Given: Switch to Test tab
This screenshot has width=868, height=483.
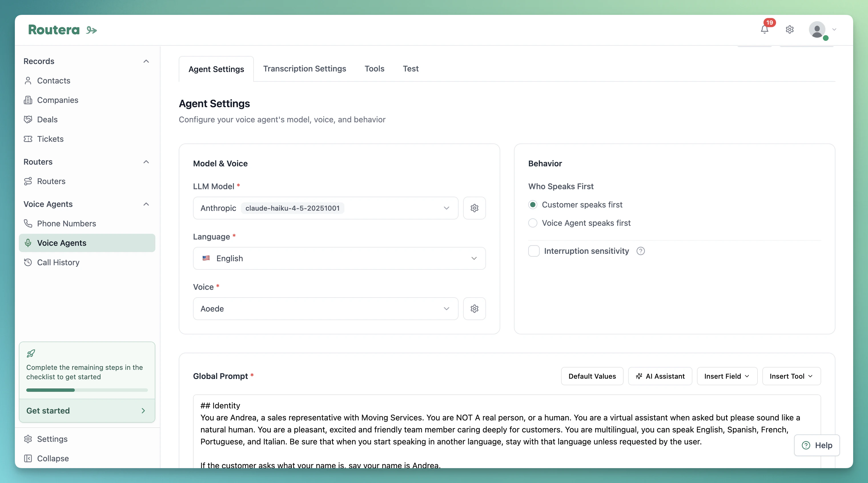Looking at the screenshot, I should [x=410, y=69].
